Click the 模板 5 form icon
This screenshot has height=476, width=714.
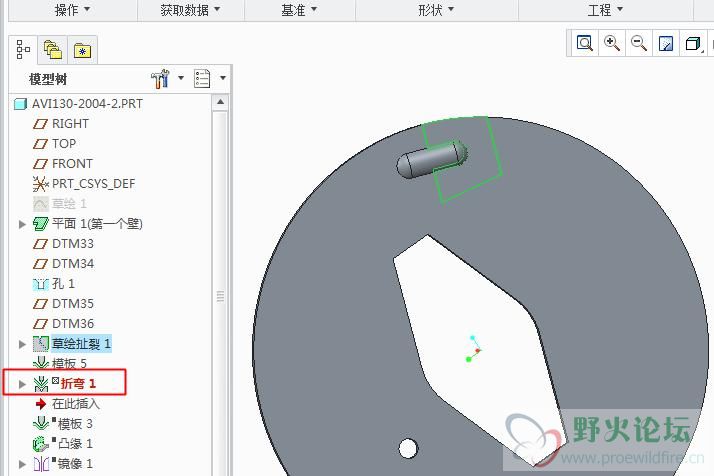tap(41, 363)
